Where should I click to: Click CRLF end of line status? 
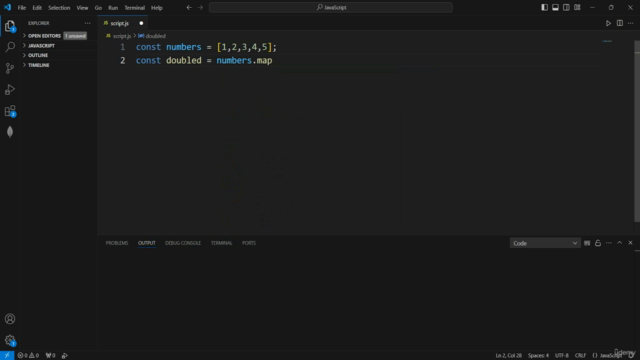click(580, 356)
